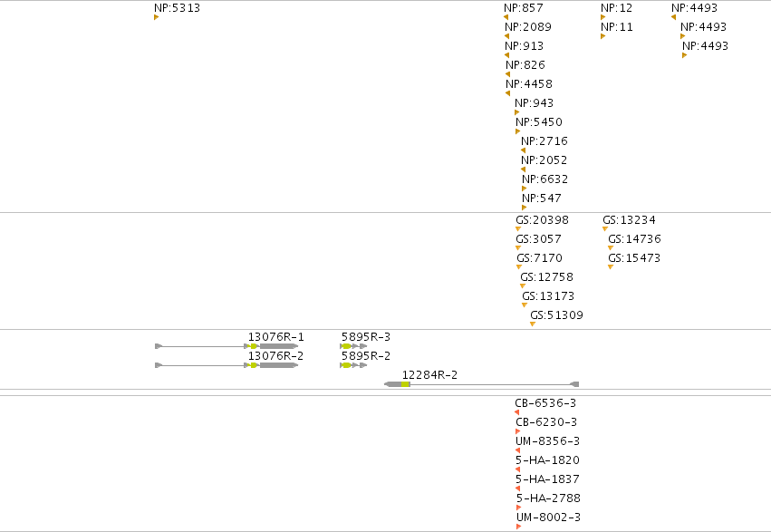Select the 12284R-2 gene model

pyautogui.click(x=481, y=384)
